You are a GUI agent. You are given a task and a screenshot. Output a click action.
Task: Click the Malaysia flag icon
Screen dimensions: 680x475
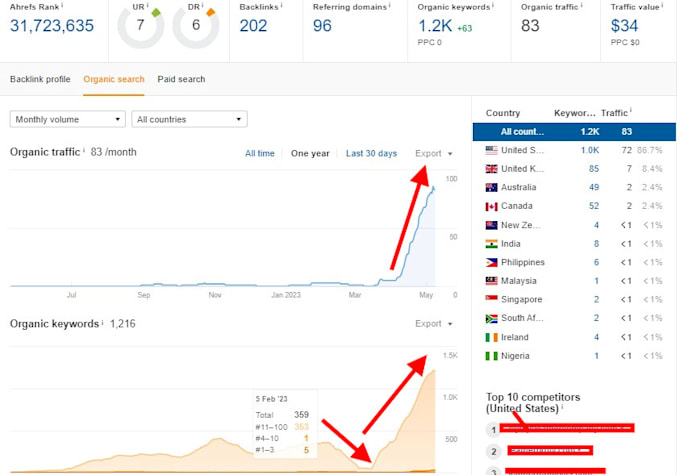tap(491, 281)
